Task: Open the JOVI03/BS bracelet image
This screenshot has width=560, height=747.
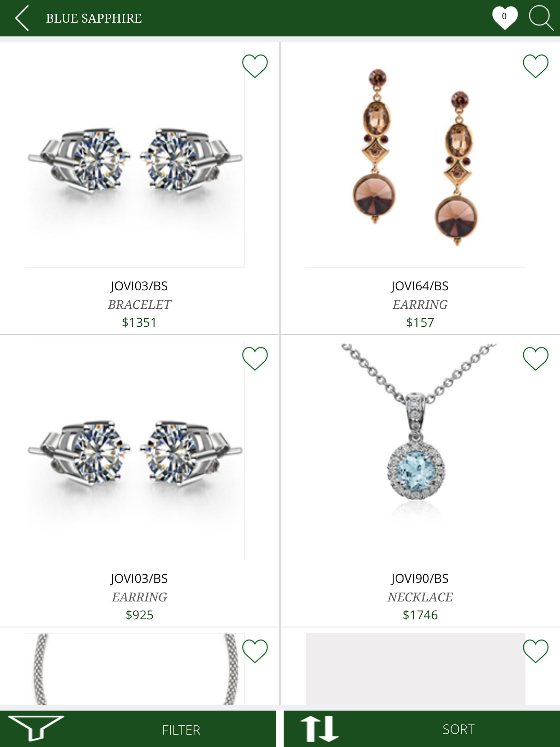Action: tap(135, 158)
